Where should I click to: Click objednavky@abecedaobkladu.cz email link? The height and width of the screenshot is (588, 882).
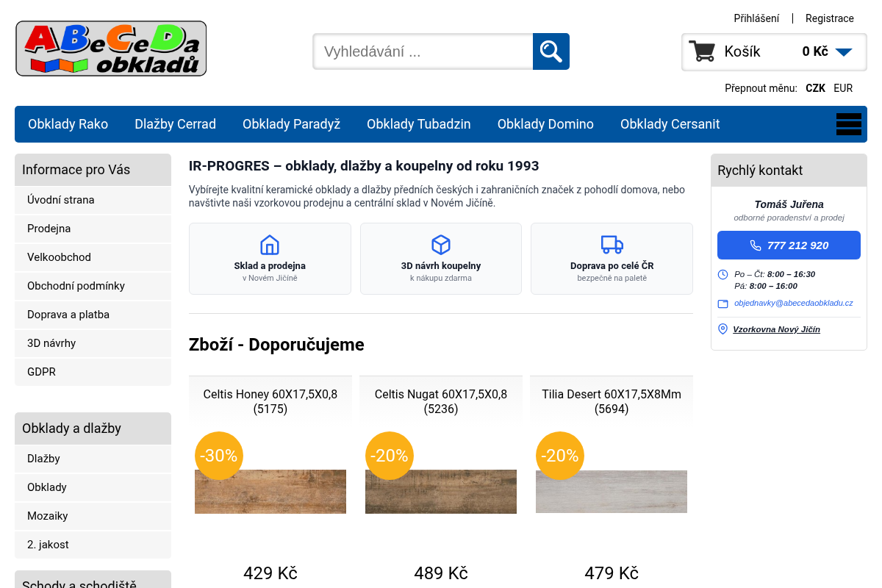pyautogui.click(x=794, y=303)
